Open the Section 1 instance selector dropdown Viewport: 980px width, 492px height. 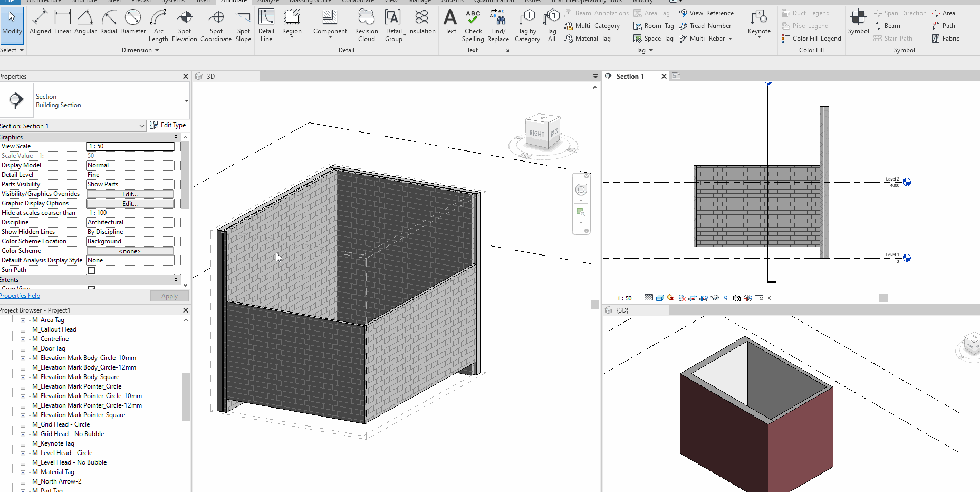[x=141, y=126]
